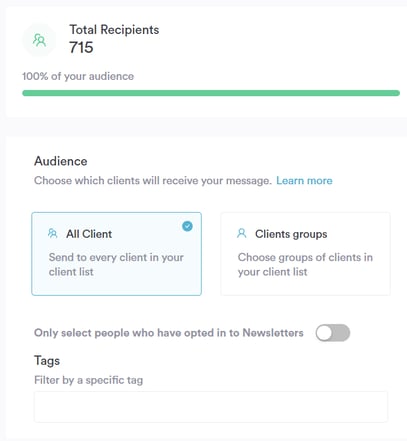
Task: Click the All Client group icon
Action: click(x=53, y=233)
